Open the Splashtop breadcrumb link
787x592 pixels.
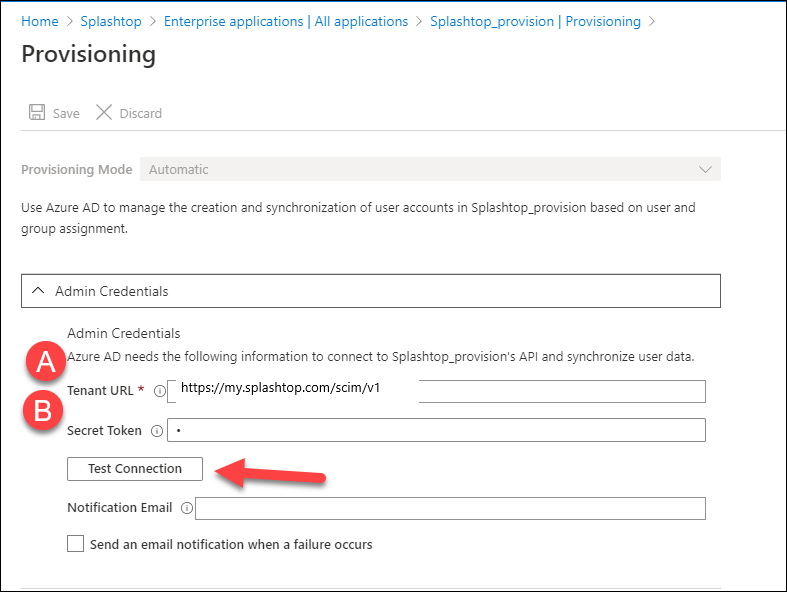(111, 22)
